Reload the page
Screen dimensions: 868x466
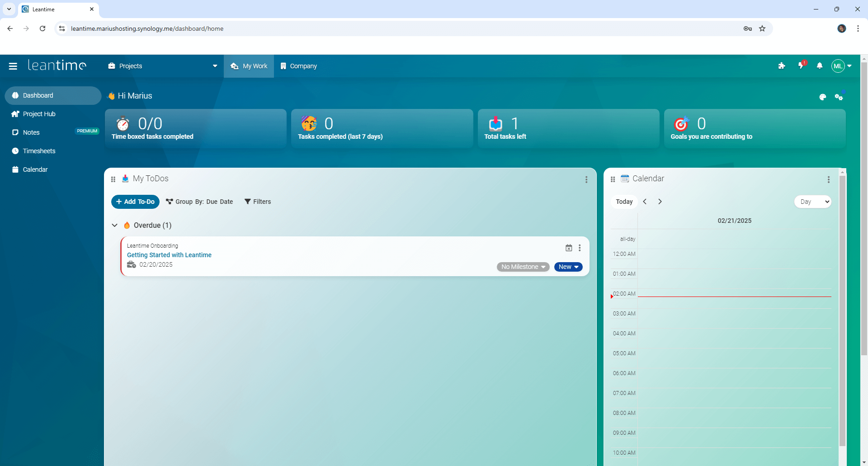pos(42,28)
